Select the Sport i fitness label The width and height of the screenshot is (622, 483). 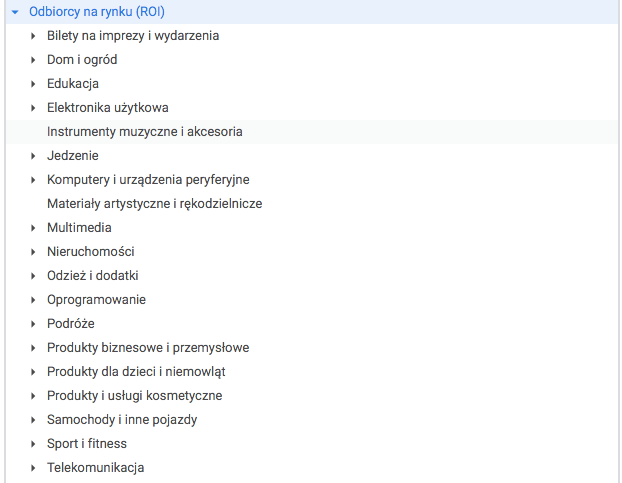pos(87,444)
